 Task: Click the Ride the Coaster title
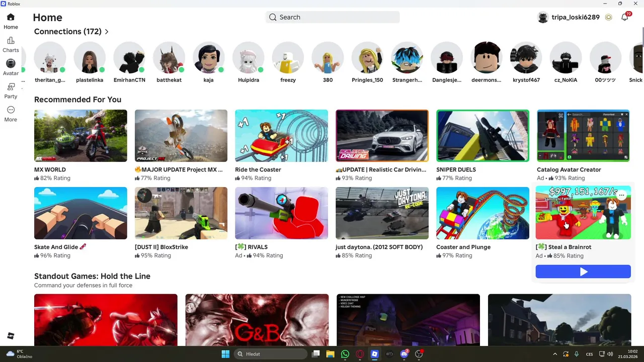(x=258, y=169)
